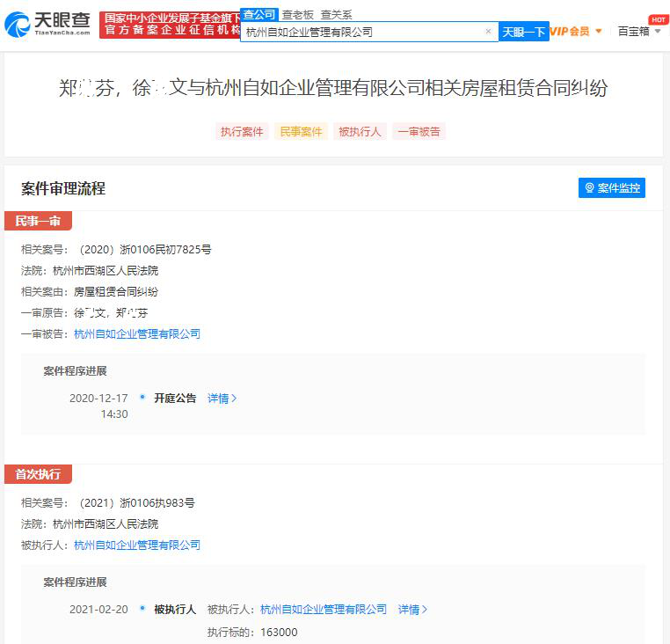Switch to the 查公司 search tab
Image resolution: width=670 pixels, height=644 pixels.
(259, 15)
